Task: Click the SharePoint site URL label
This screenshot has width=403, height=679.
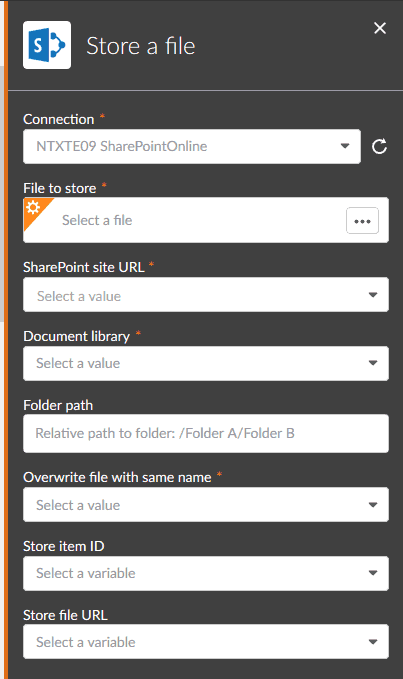Action: click(84, 267)
